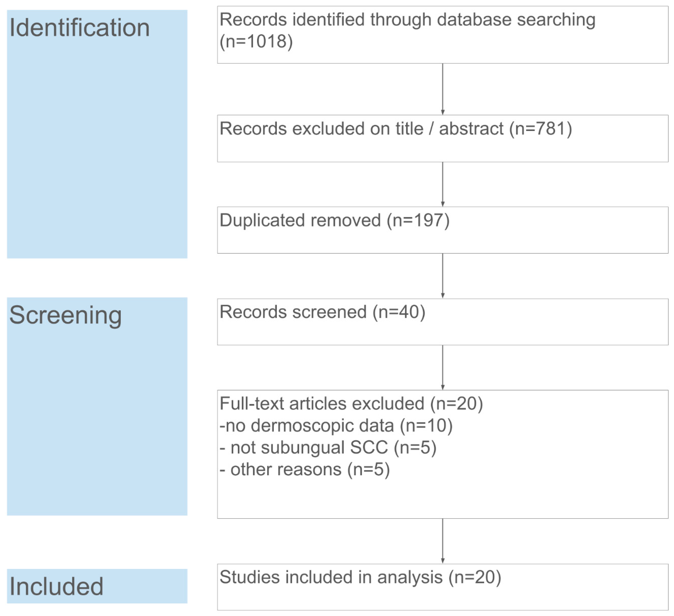Select "Studies included in analysis (n=20)" text
This screenshot has width=674, height=616.
[360, 577]
